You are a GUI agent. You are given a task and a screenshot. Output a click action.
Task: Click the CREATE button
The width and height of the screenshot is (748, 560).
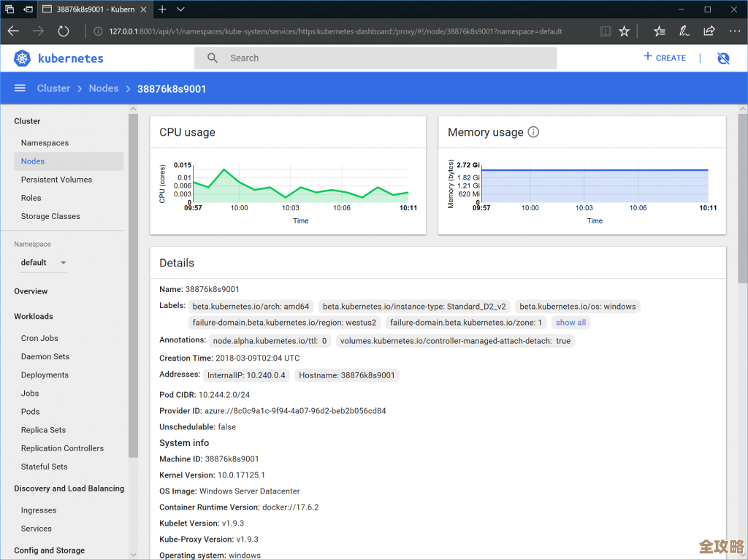coord(665,58)
